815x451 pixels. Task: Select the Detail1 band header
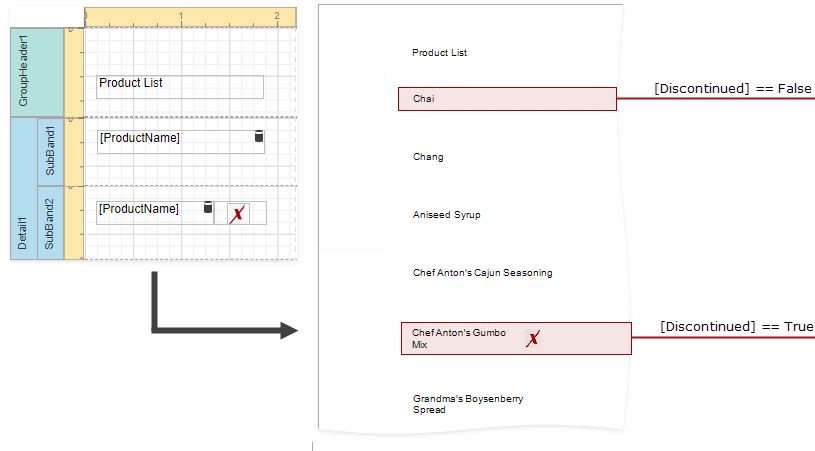23,188
